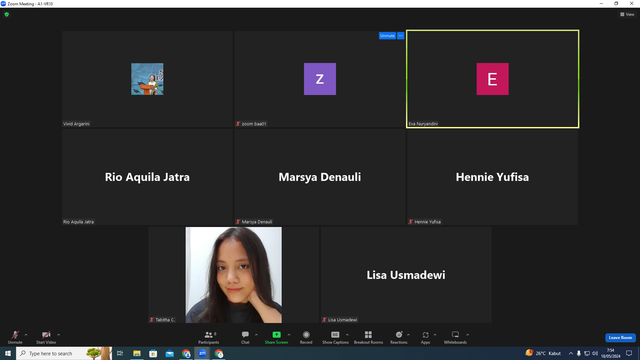Select Hennie Yufisa participant tile
640x360 pixels.
[493, 177]
